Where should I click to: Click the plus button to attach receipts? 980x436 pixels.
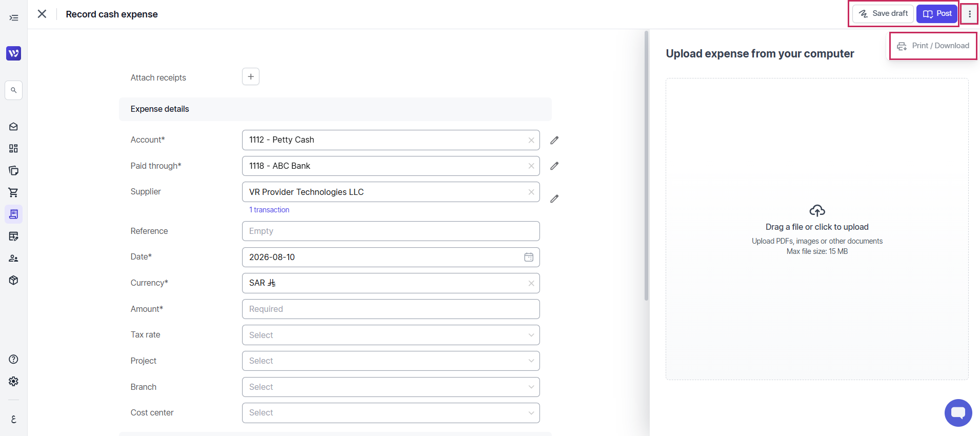[251, 77]
